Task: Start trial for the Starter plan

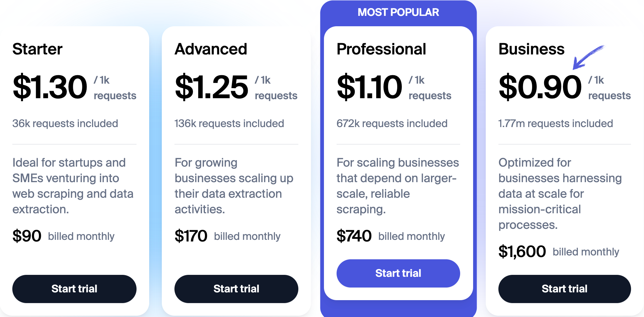Action: pyautogui.click(x=74, y=289)
